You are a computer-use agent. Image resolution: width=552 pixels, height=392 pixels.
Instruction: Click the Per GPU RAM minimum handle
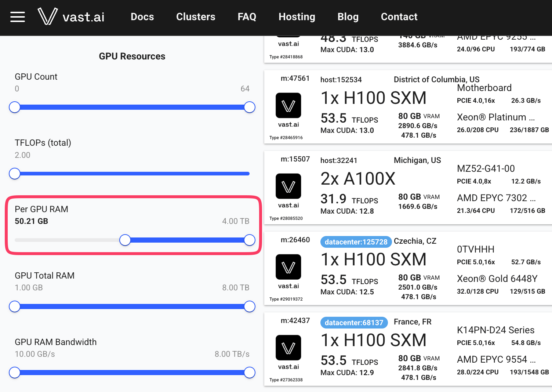pyautogui.click(x=125, y=240)
